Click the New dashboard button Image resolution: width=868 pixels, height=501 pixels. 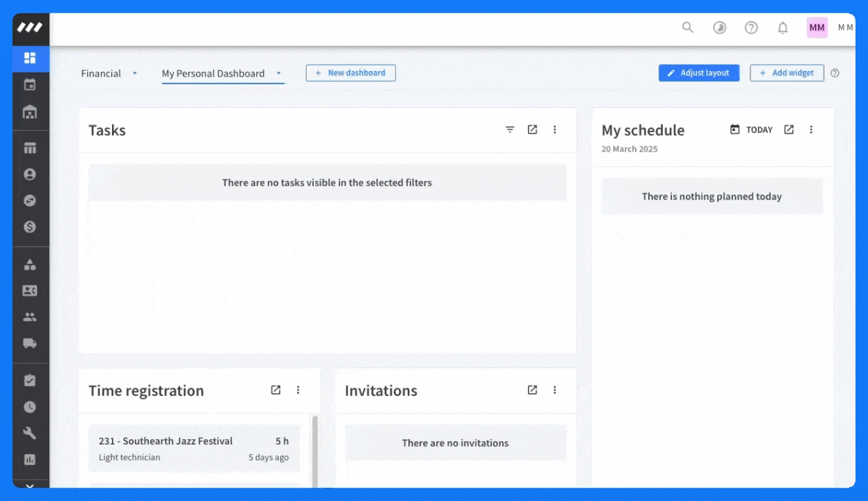coord(351,73)
